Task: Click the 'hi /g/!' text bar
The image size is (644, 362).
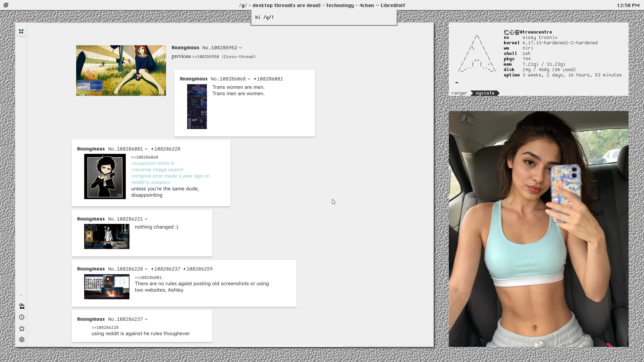Action: click(324, 17)
